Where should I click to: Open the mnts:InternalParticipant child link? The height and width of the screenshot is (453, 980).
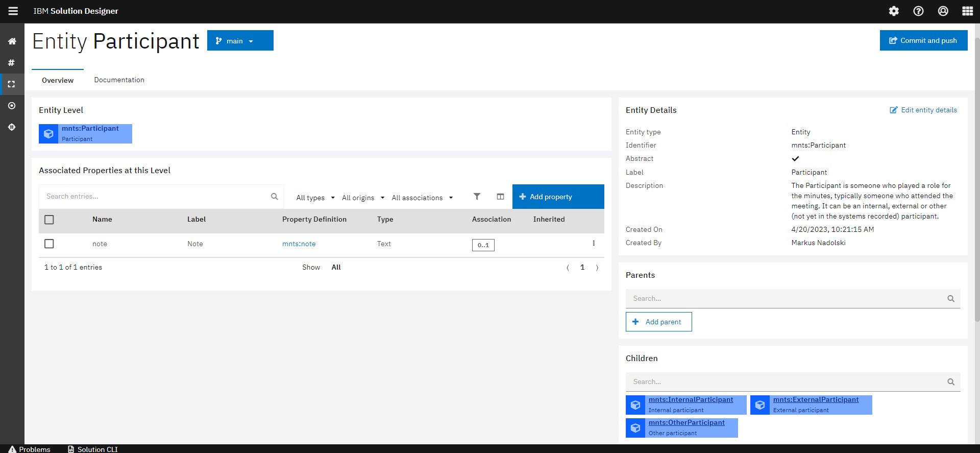(x=691, y=400)
